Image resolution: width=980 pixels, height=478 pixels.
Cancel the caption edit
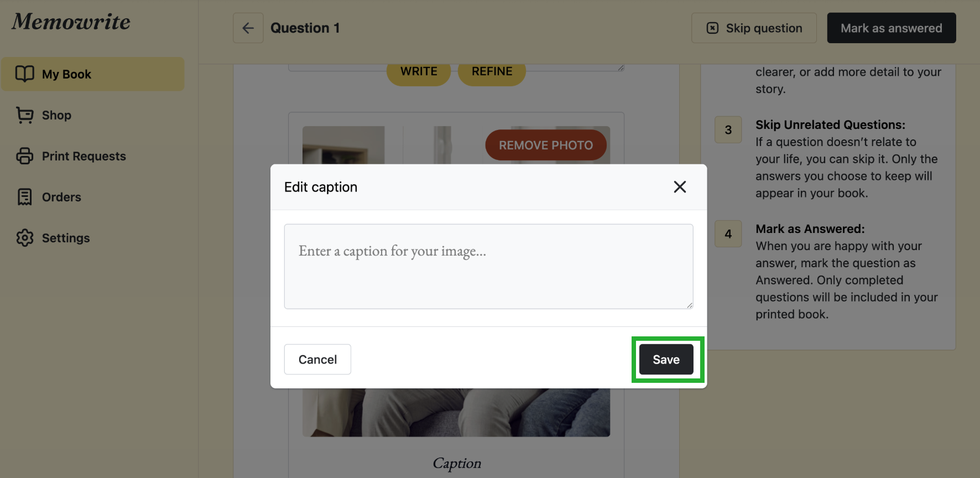pyautogui.click(x=317, y=360)
